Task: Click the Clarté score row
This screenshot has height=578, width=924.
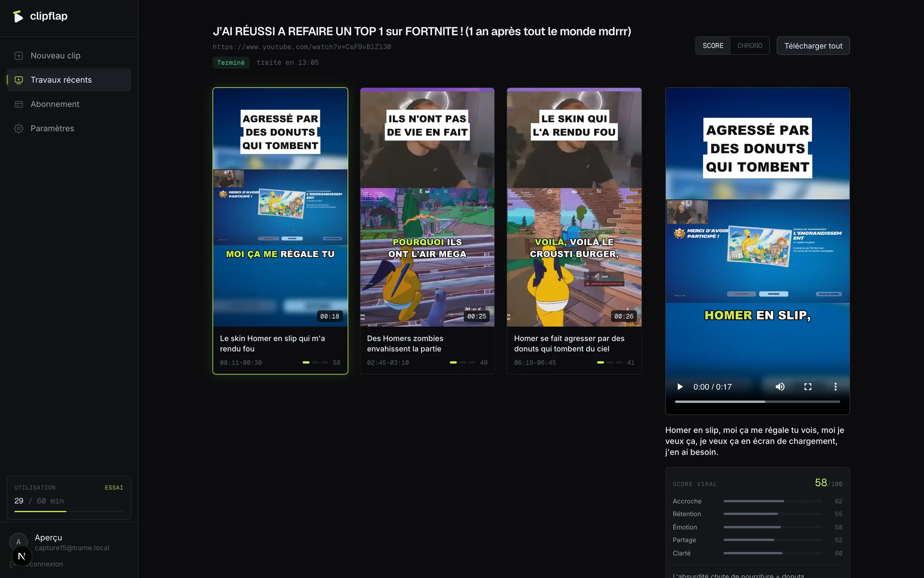Action: tap(757, 553)
